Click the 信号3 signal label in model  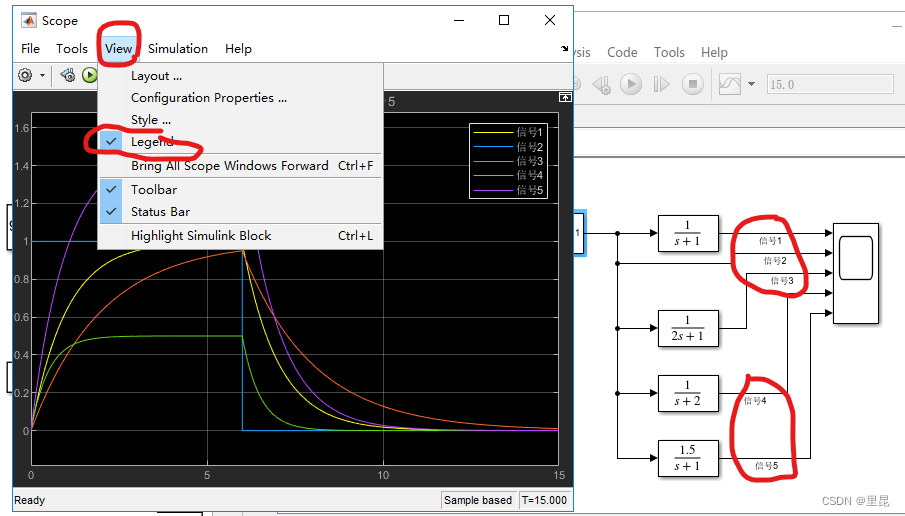coord(782,281)
